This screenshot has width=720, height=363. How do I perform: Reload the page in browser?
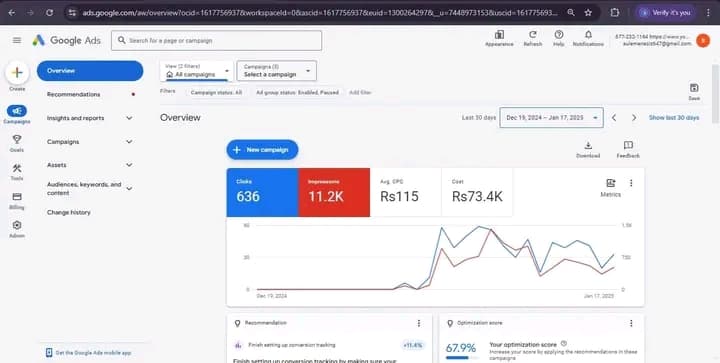click(x=49, y=13)
